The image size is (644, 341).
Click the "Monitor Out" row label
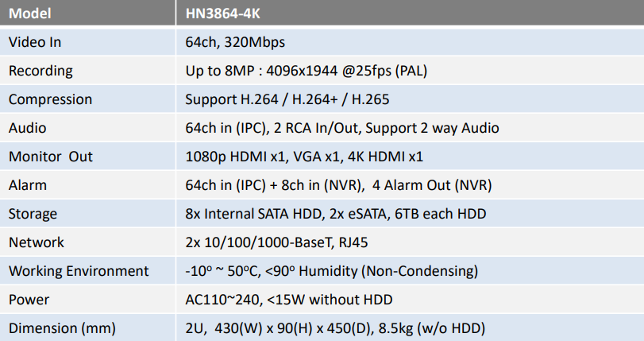point(51,157)
